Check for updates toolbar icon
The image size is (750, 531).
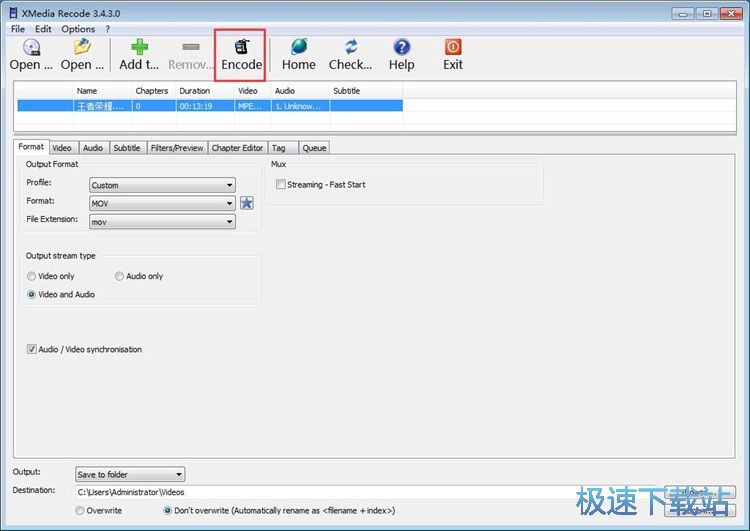pos(350,47)
